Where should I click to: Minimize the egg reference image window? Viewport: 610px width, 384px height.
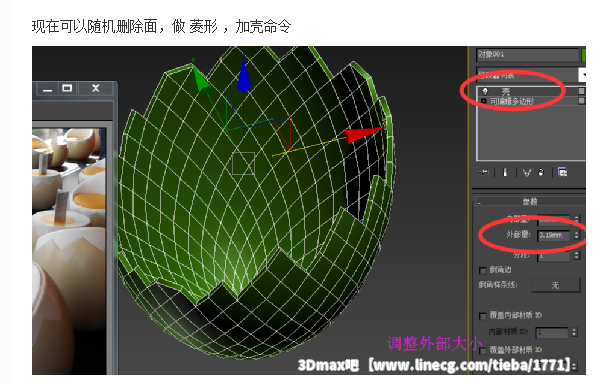click(47, 89)
